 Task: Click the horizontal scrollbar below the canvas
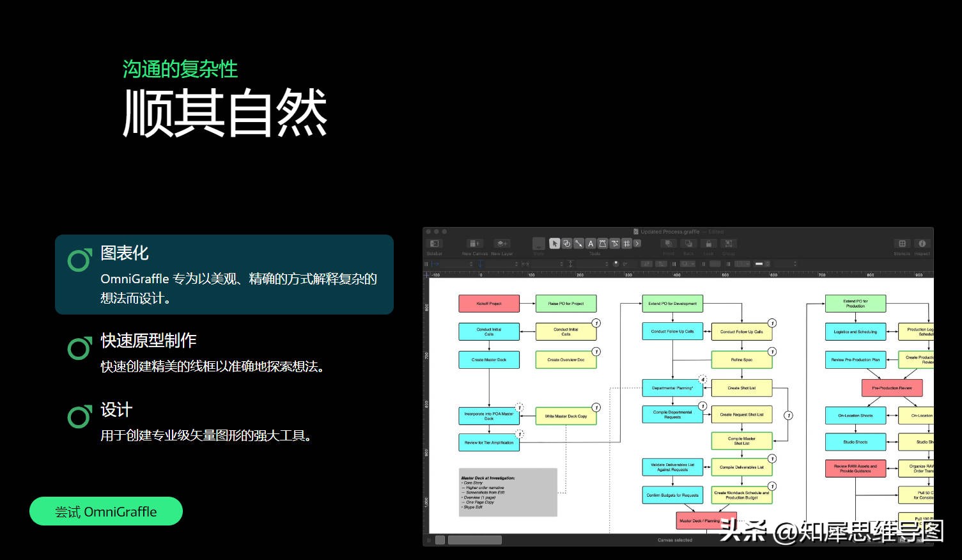point(476,540)
